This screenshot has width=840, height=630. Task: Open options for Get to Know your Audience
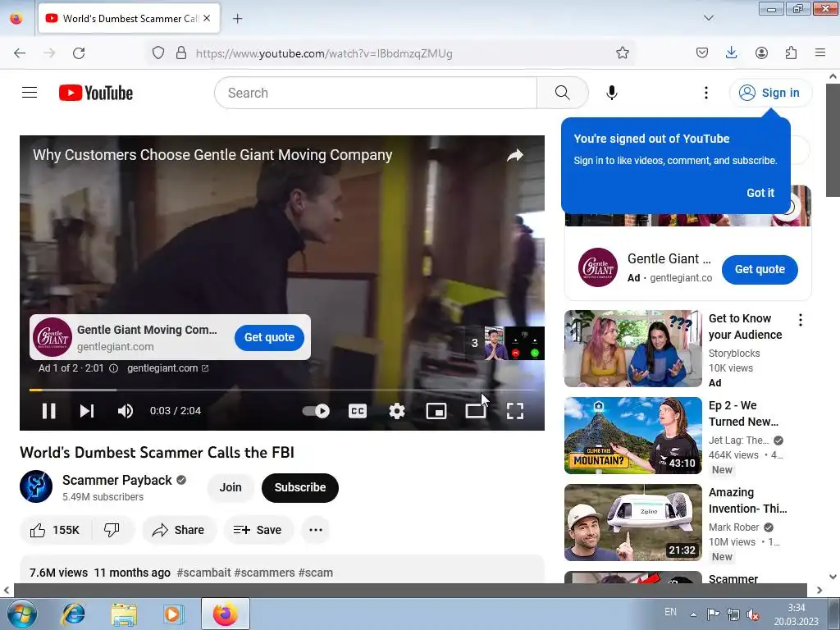(x=801, y=320)
